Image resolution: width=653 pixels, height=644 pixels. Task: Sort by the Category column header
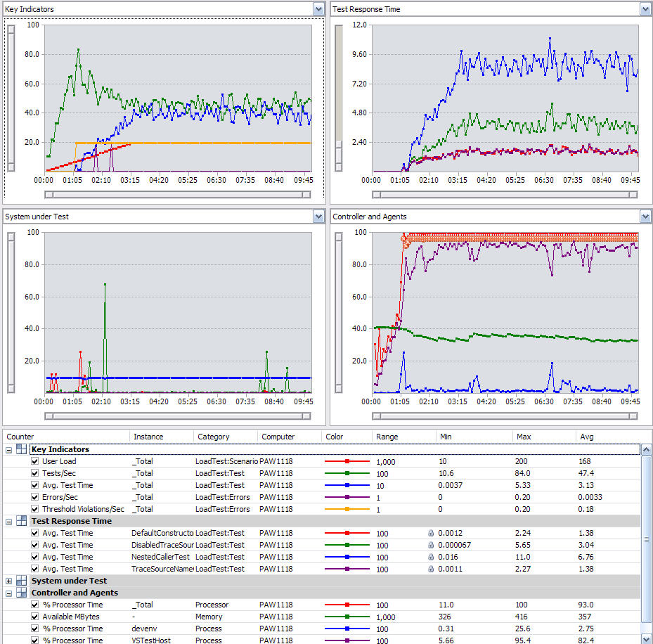[226, 437]
